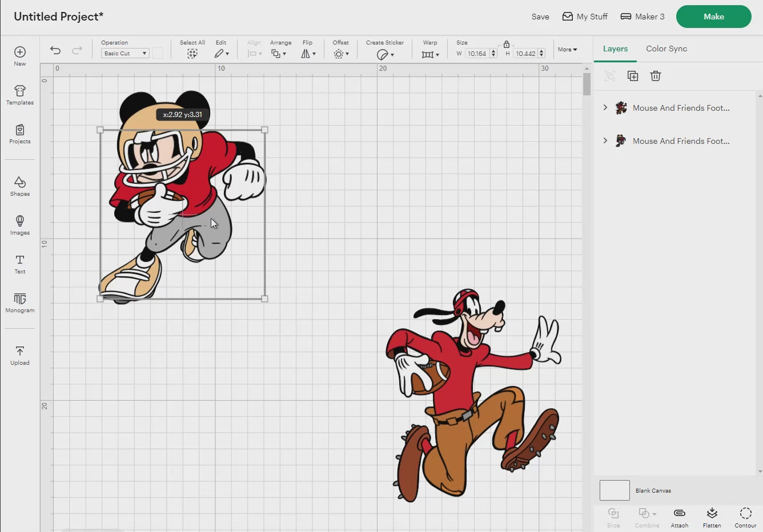
Task: Click the Redo arrow
Action: (x=77, y=50)
